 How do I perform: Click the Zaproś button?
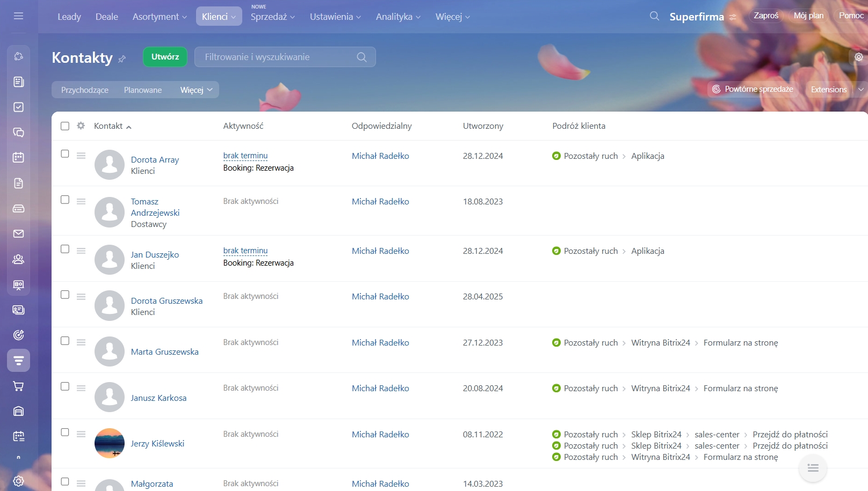[x=766, y=16]
